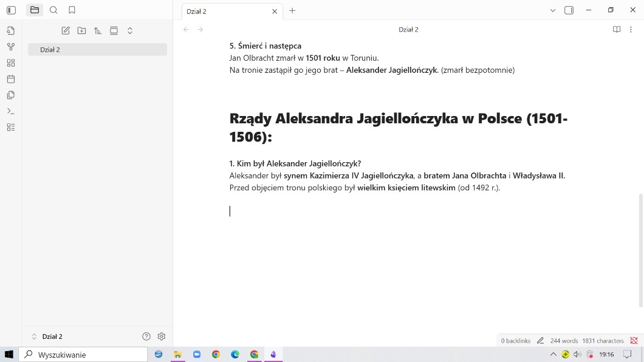Image resolution: width=644 pixels, height=362 pixels.
Task: Select the Dział 2 editor tab
Action: [225, 11]
